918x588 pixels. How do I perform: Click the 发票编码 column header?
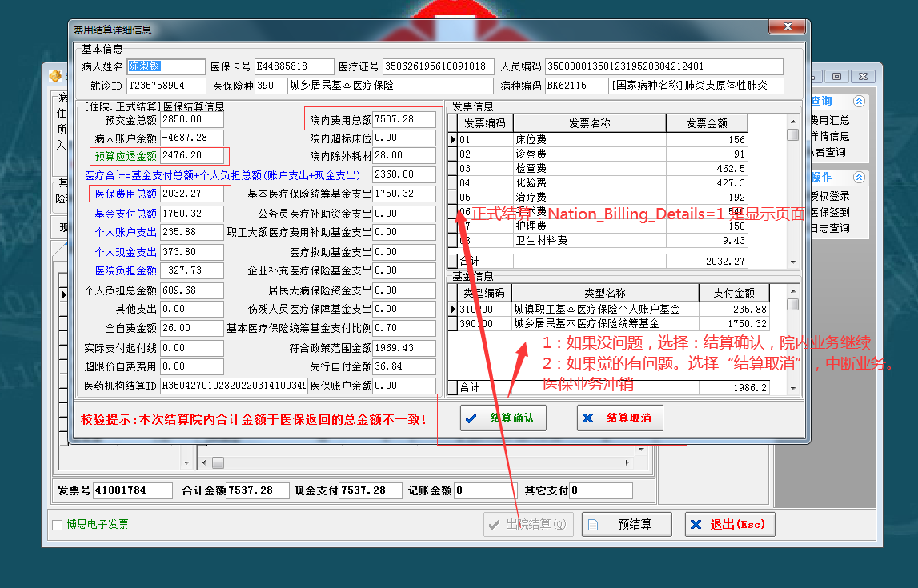point(485,123)
